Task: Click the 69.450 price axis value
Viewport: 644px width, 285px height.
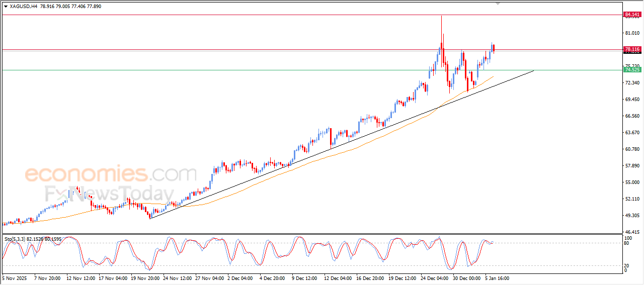Action: click(632, 99)
